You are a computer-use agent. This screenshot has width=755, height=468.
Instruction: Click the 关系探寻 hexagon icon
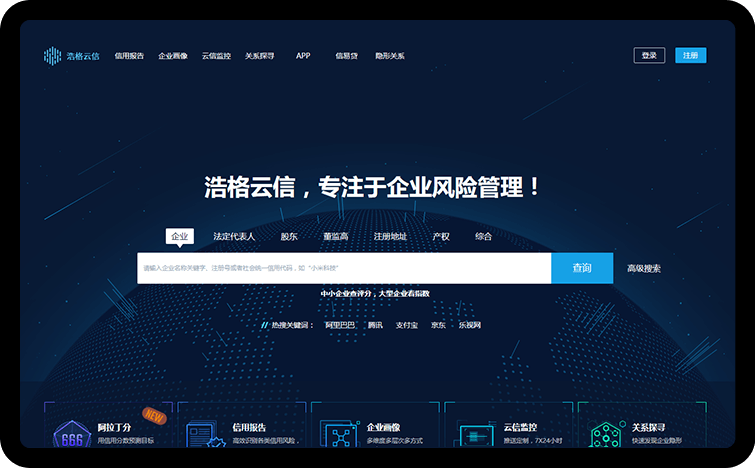coord(608,434)
